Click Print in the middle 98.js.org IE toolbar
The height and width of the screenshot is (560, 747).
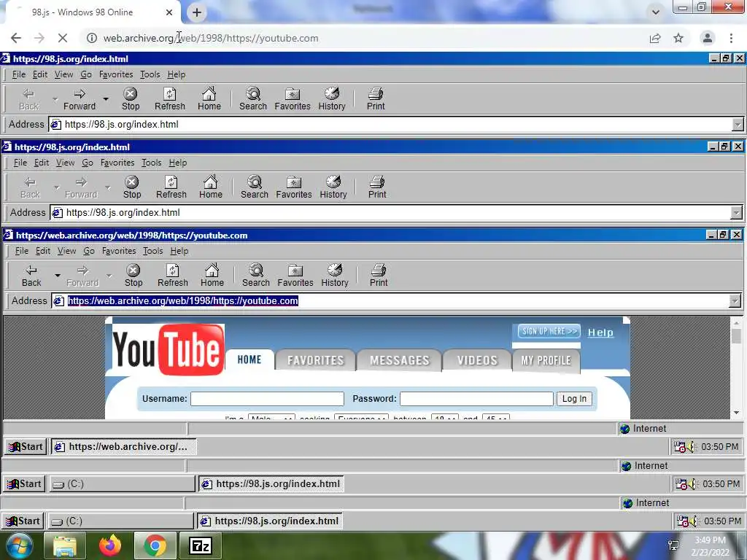click(x=377, y=187)
